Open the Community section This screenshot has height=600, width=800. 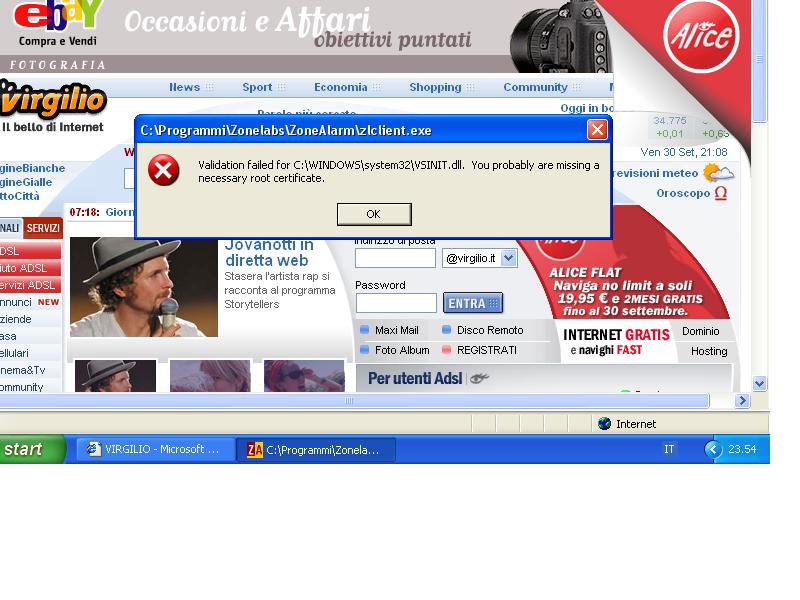535,87
